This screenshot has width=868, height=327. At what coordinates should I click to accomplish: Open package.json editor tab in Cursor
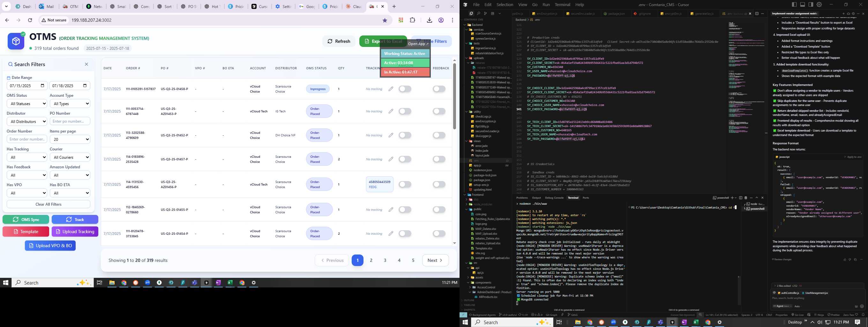point(614,13)
